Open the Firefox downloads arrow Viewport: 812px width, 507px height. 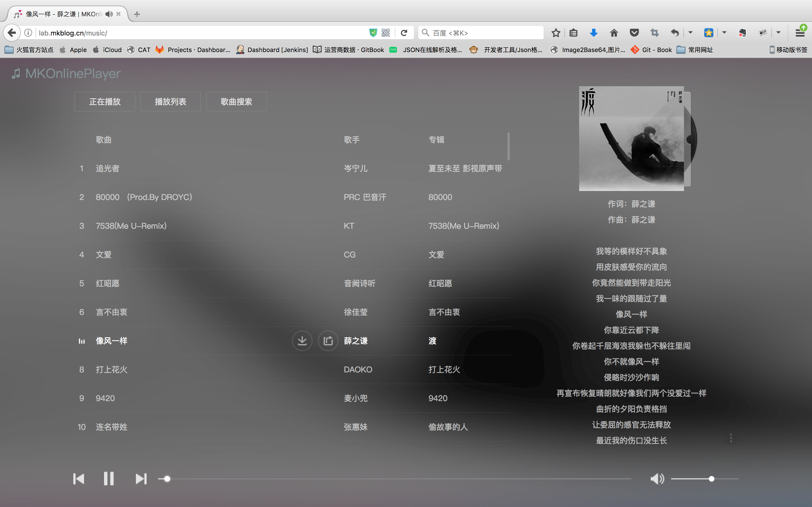coord(593,32)
